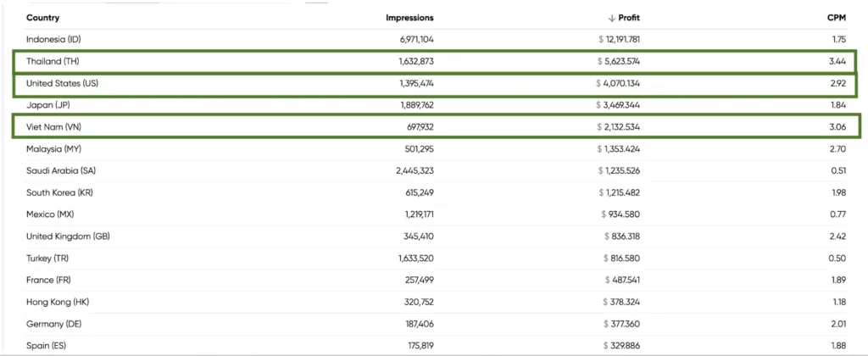This screenshot has height=356, width=868.
Task: Click profit value $ 378.324
Action: coord(622,302)
